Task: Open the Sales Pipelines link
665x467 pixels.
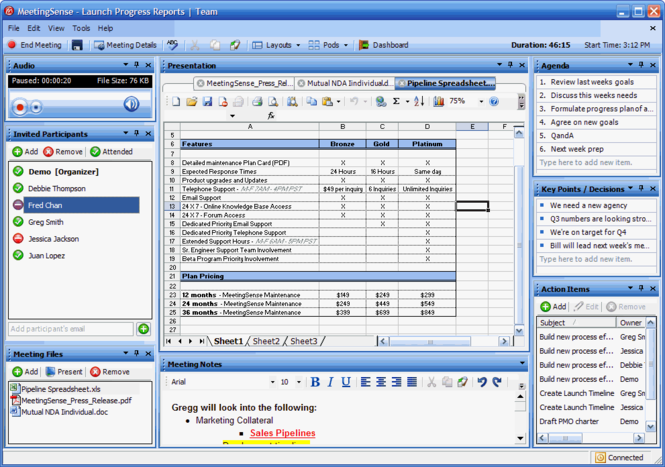Action: coord(282,433)
